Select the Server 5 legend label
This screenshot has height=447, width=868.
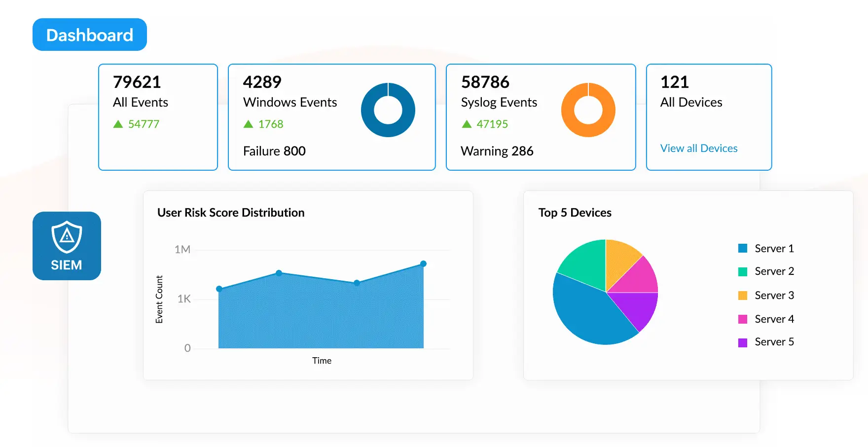click(x=774, y=341)
